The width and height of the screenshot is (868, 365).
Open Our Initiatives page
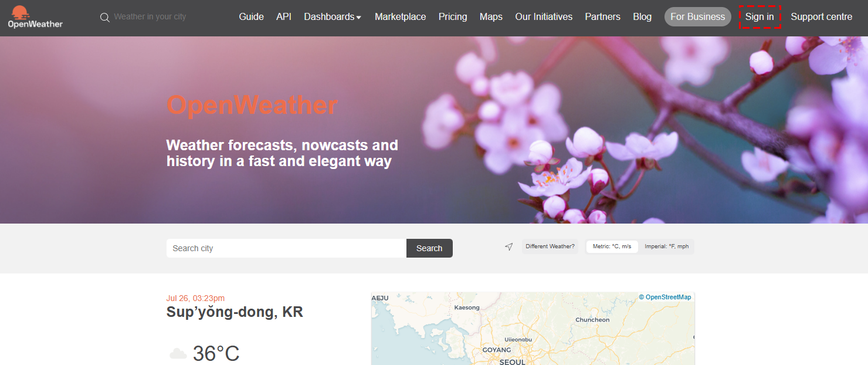coord(544,16)
